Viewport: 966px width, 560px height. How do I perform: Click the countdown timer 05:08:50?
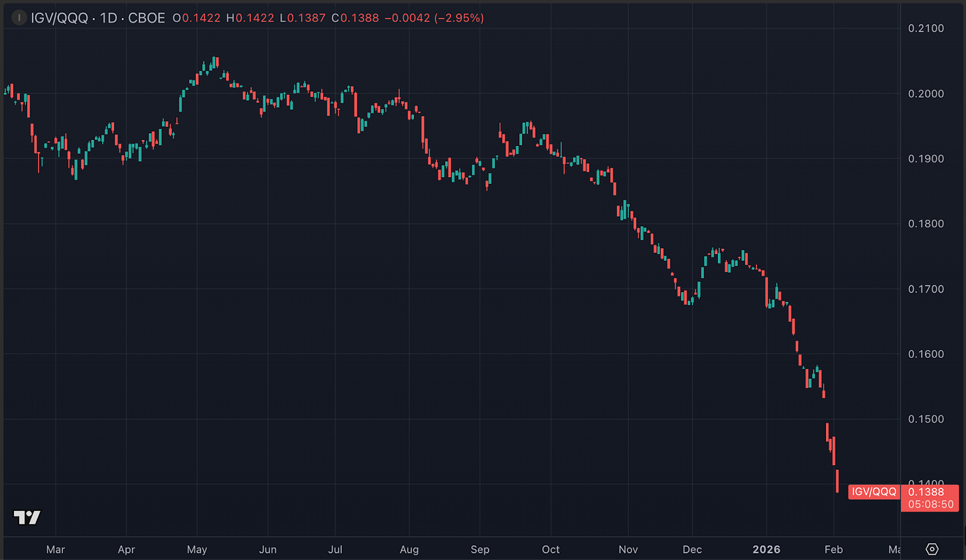pos(931,504)
